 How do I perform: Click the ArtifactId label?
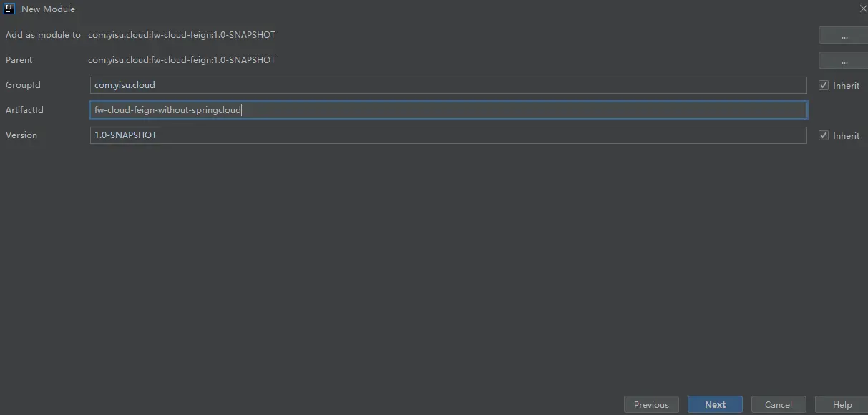coord(24,110)
